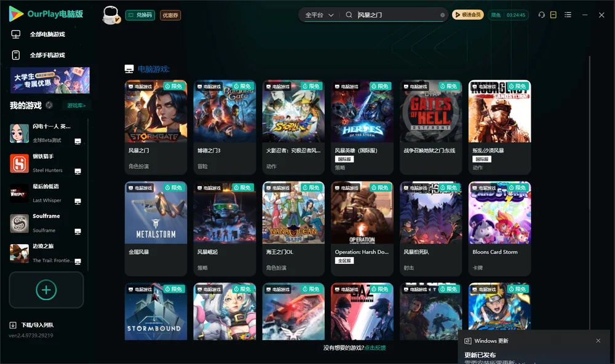Click the 极速会员 membership button
Screen dimensions: 615x364
click(468, 15)
